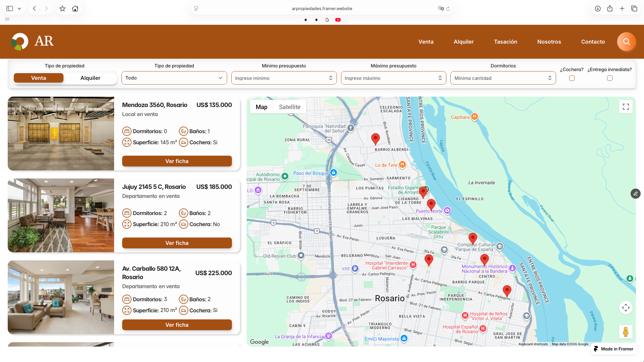Click the Google logo on the map
Screen dimensions: 644x362
coord(259,342)
